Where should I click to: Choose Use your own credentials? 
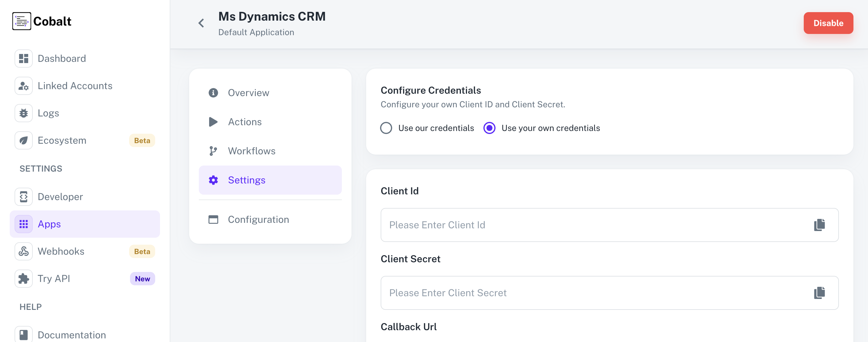pyautogui.click(x=489, y=128)
